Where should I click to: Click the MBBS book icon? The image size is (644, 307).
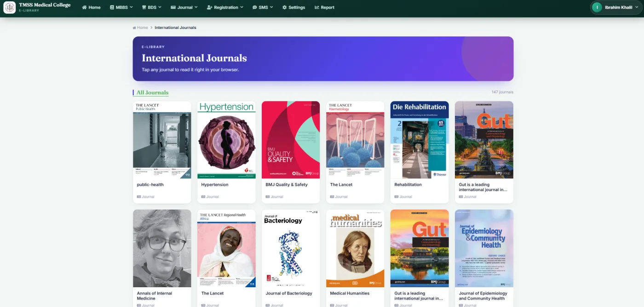(x=112, y=7)
